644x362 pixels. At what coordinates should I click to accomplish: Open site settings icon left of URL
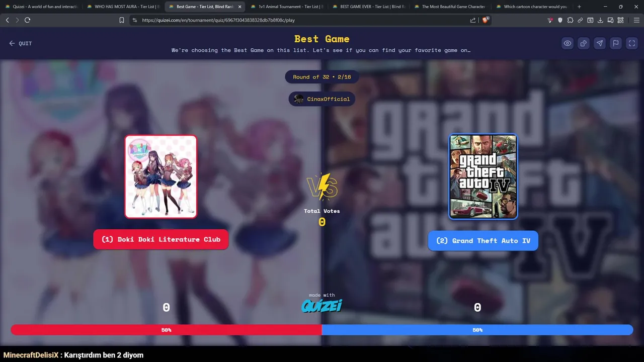[134, 20]
